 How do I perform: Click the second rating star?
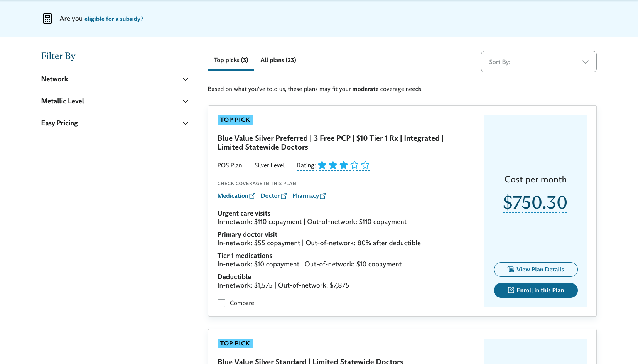(333, 165)
